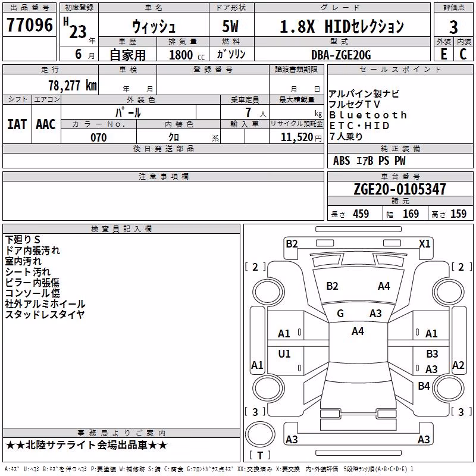Click inspector note 下廻りS

[x=23, y=240]
